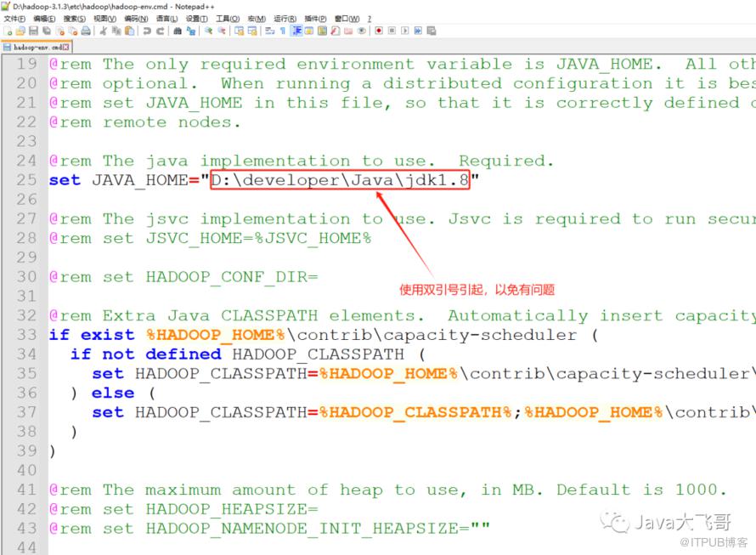Toggle show all characters pilcrow icon
This screenshot has width=756, height=555.
(282, 31)
